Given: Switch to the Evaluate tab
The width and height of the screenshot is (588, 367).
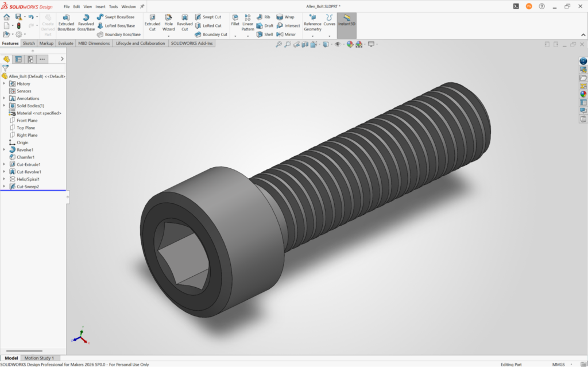Looking at the screenshot, I should tap(65, 43).
